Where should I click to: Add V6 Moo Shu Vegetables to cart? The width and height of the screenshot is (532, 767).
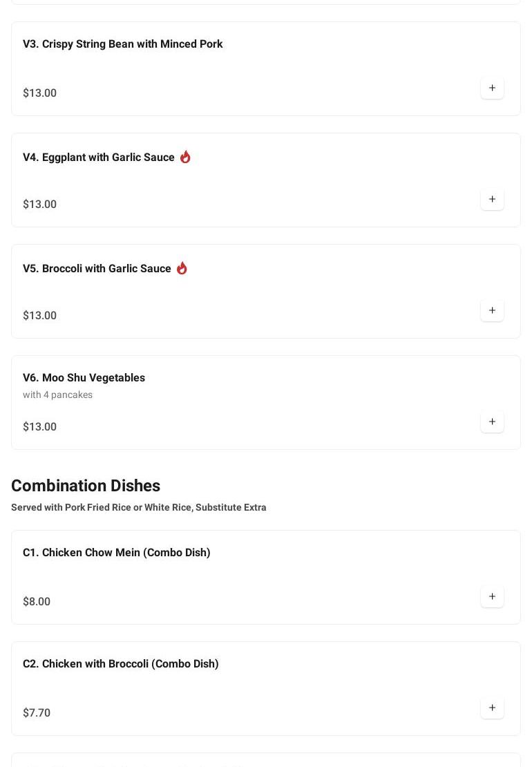coord(492,422)
